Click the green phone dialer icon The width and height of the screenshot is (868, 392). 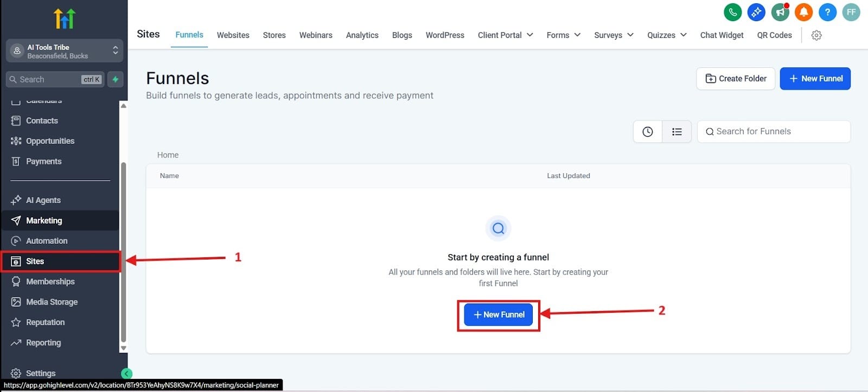click(732, 12)
